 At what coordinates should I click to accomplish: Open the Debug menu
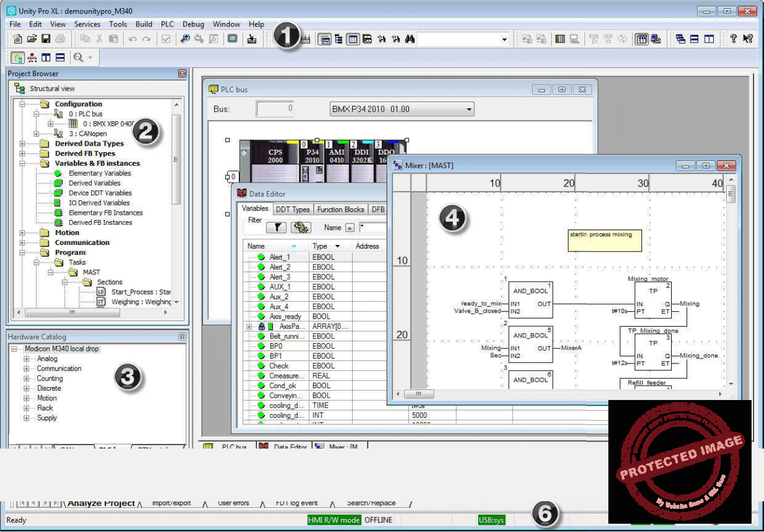(194, 24)
